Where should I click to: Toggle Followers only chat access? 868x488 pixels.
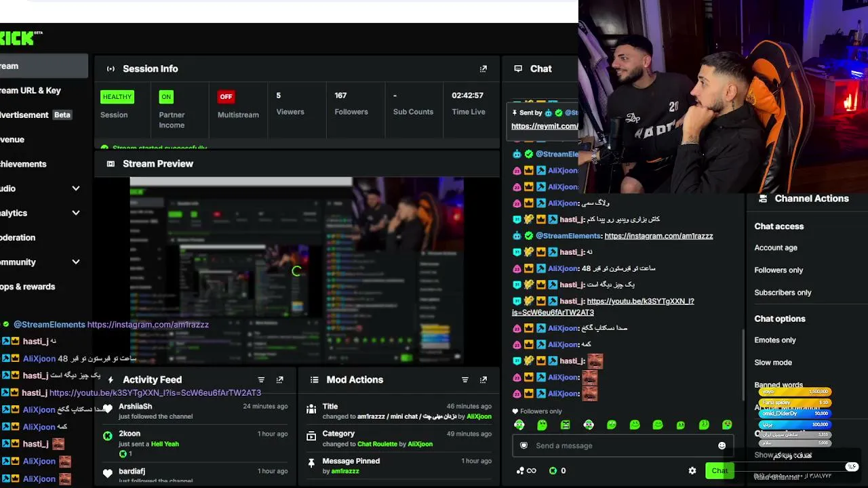778,270
